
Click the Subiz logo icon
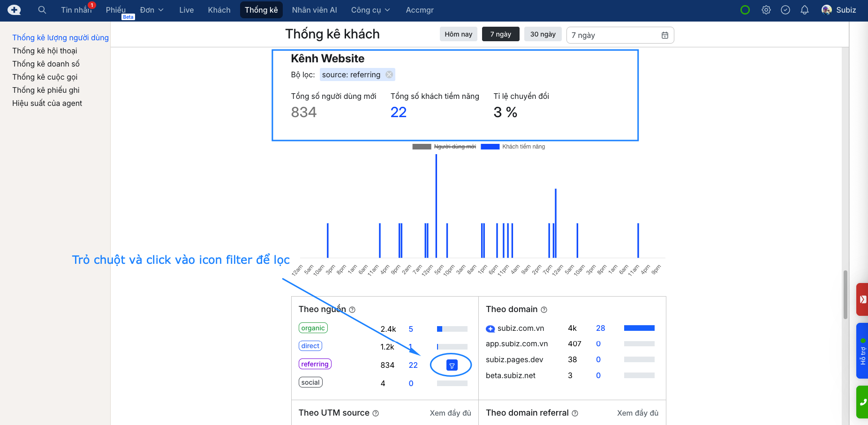click(14, 10)
